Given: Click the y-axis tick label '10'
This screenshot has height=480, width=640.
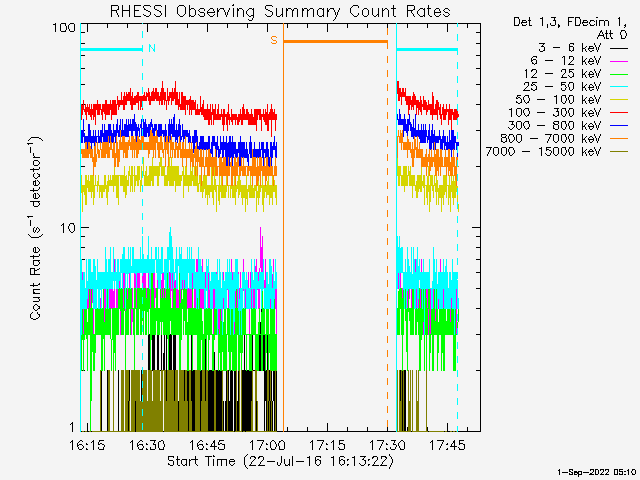Looking at the screenshot, I should click(68, 228).
